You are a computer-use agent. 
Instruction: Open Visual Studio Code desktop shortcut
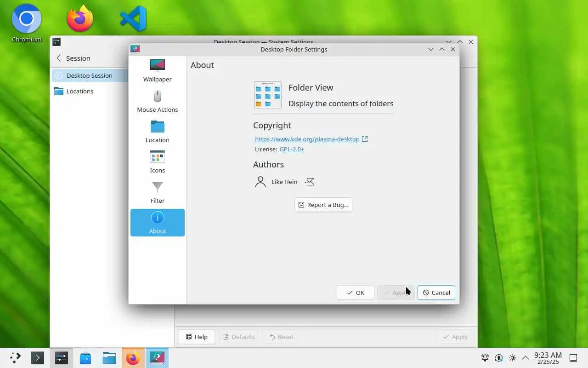pos(133,19)
